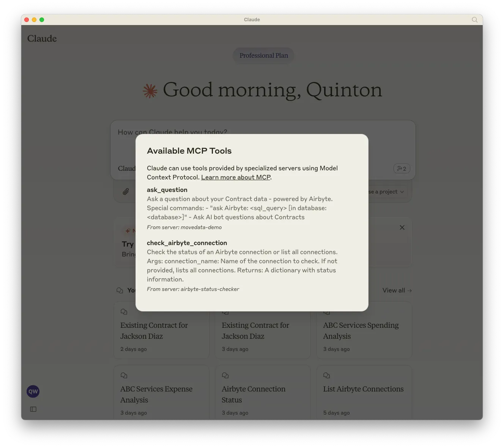Open Existing Contract chat from 2 days ago
The width and height of the screenshot is (504, 448).
click(x=161, y=330)
